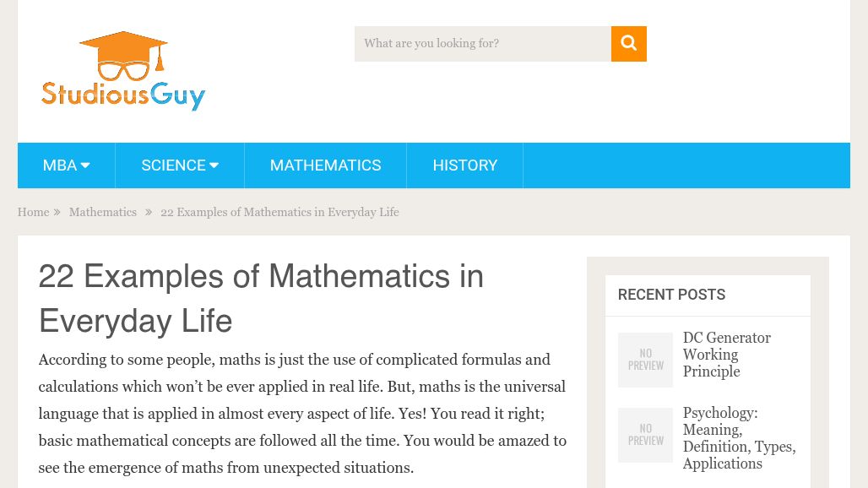
Task: Click the breadcrumb chevron after Mathematics
Action: 149,212
